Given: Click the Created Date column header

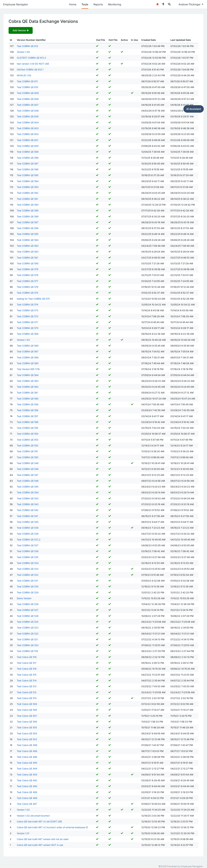Looking at the screenshot, I should pyautogui.click(x=148, y=40).
